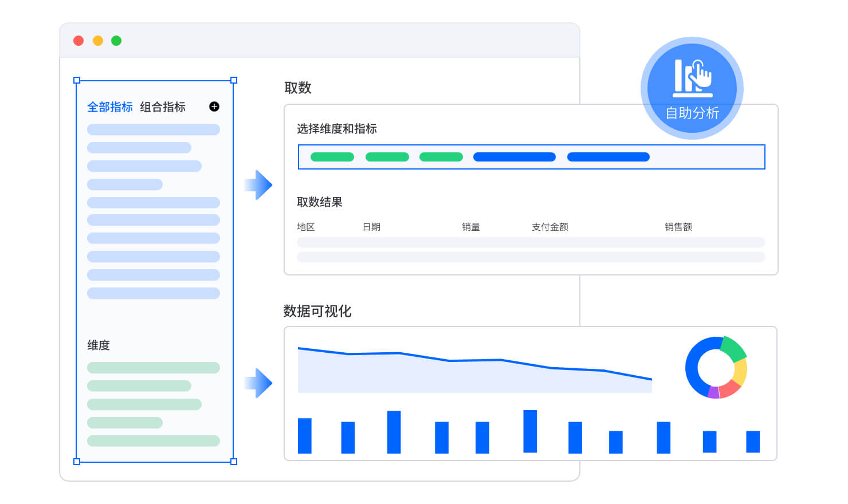Click the first green pill in selection field

[332, 157]
